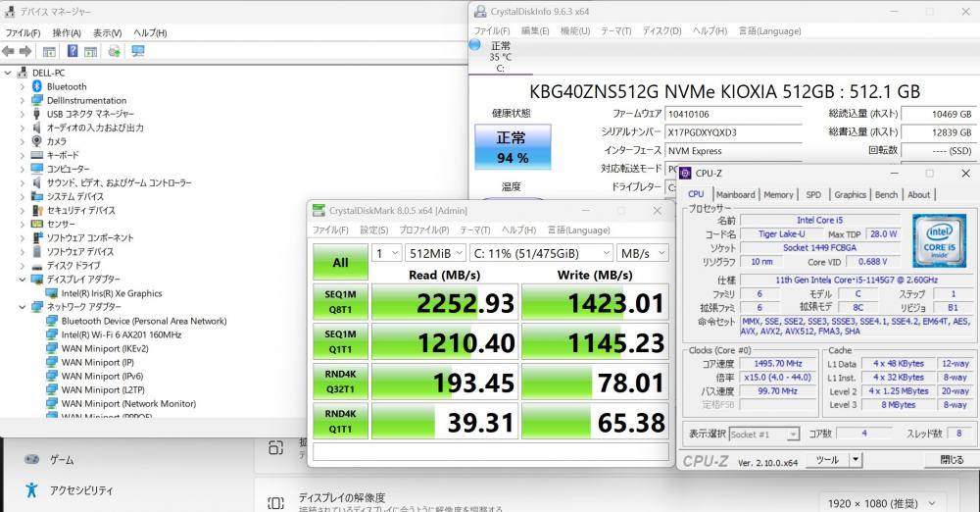Viewport: 980px width, 512px height.
Task: Click the ツール button in CPU-Z
Action: (x=827, y=460)
